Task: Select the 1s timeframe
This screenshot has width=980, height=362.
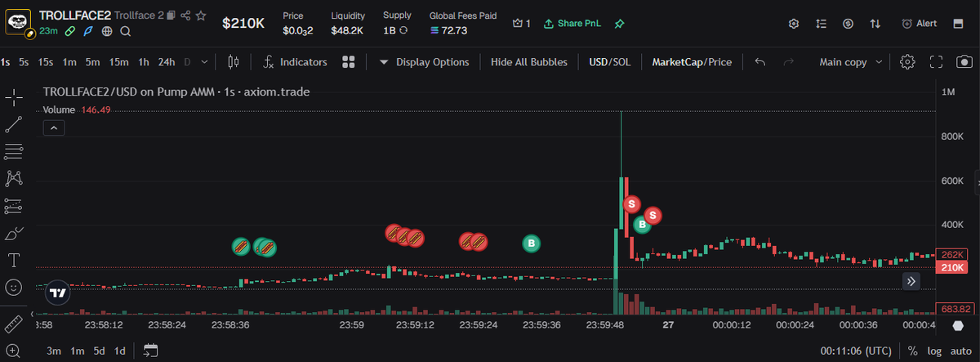Action: pos(6,62)
